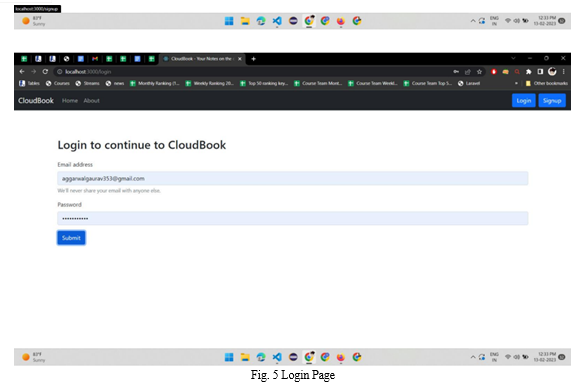Viewport: 588px width, 388px height.
Task: Open a new browser tab
Action: coord(254,59)
